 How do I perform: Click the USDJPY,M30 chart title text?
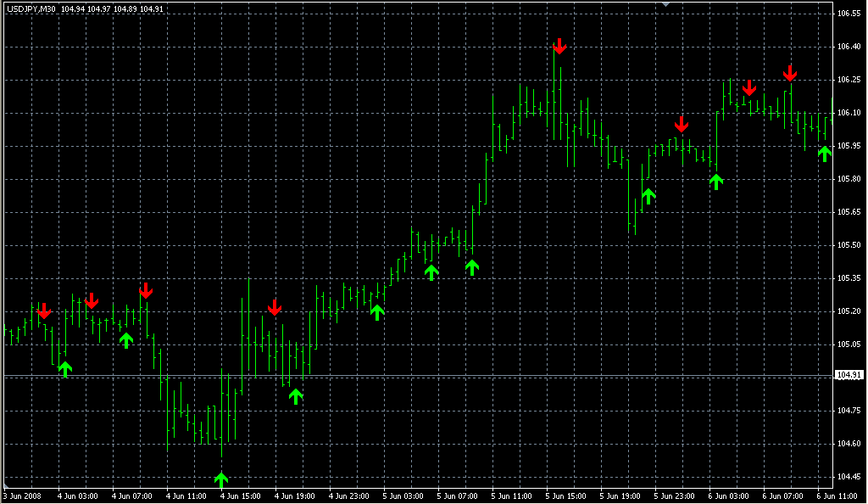point(31,8)
